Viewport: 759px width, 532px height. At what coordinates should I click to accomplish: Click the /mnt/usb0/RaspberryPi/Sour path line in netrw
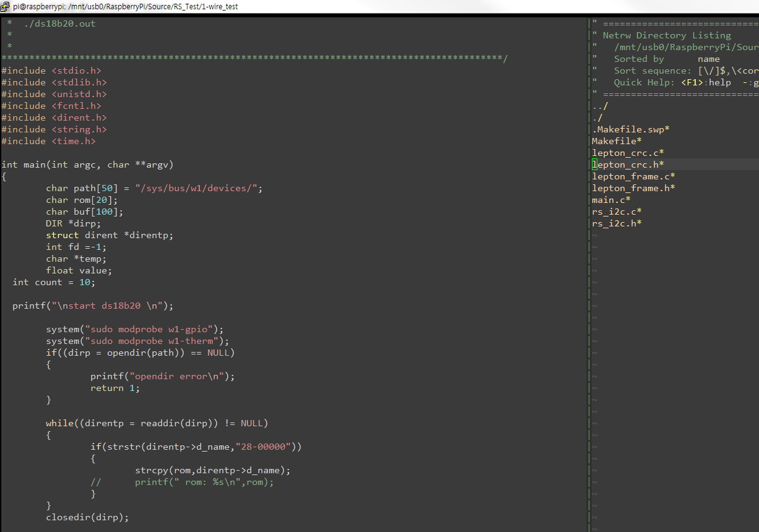(686, 47)
